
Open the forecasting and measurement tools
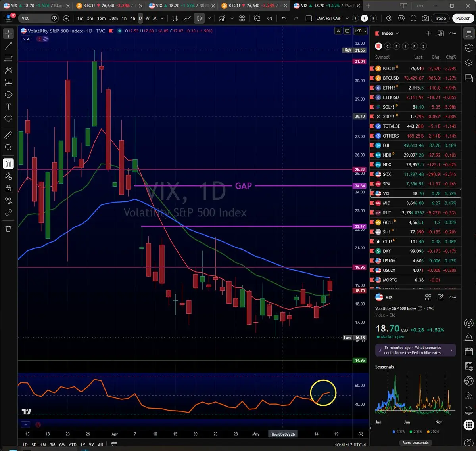(x=8, y=82)
